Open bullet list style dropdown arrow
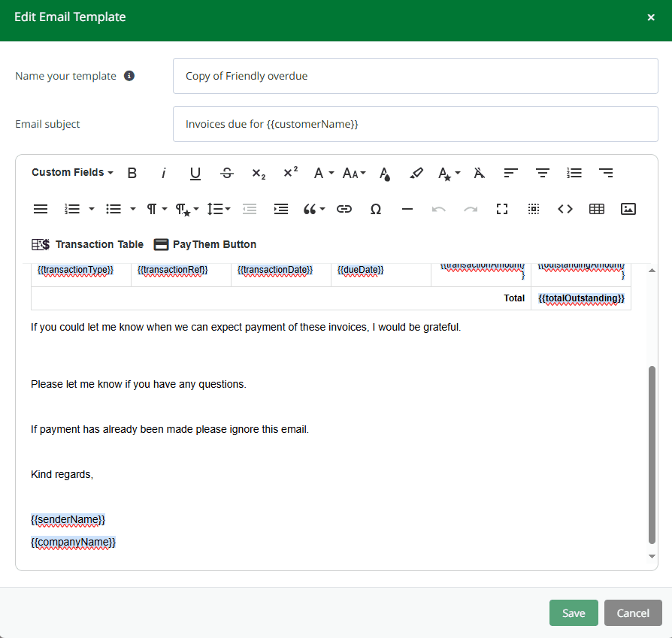 pos(133,209)
